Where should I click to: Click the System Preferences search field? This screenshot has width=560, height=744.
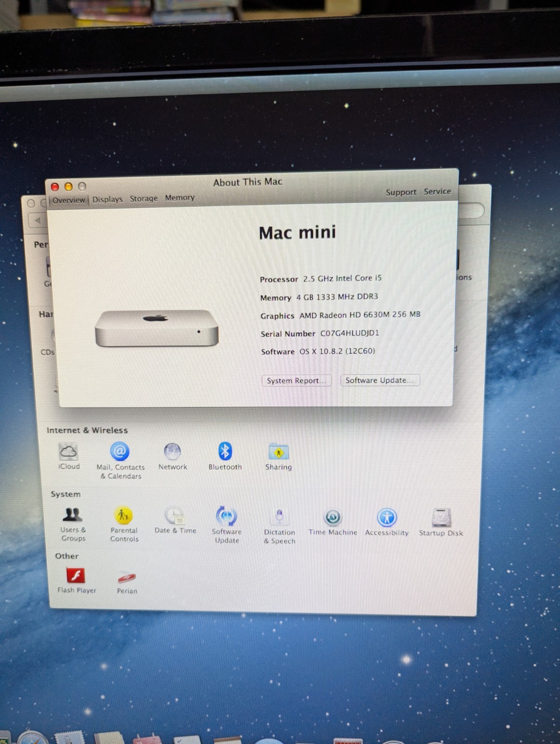[471, 210]
